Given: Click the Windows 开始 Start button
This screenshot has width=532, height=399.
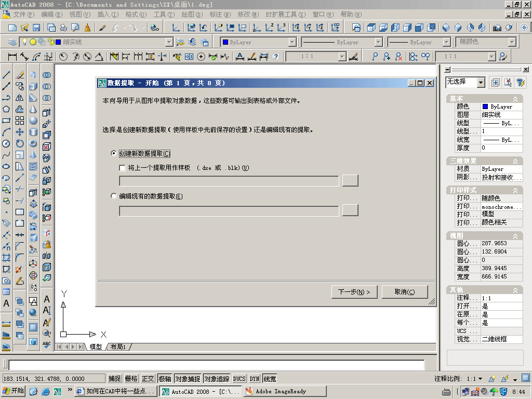Looking at the screenshot, I should 14,391.
